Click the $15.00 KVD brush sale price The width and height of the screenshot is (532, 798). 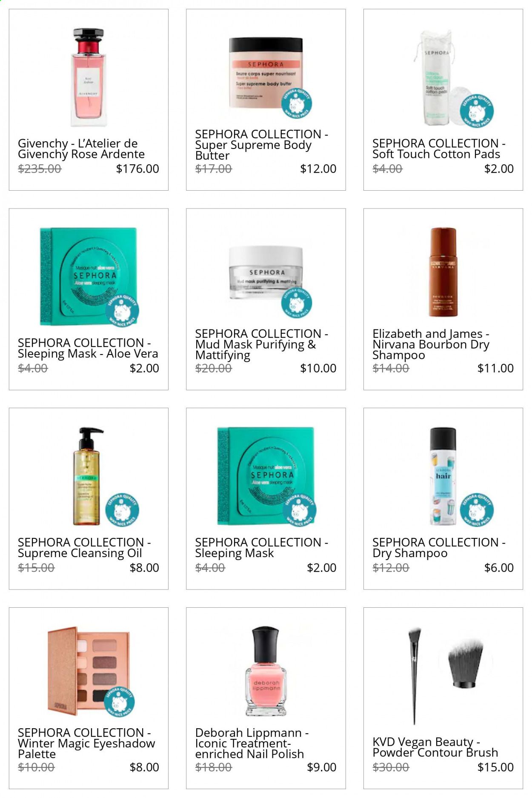[x=495, y=767]
